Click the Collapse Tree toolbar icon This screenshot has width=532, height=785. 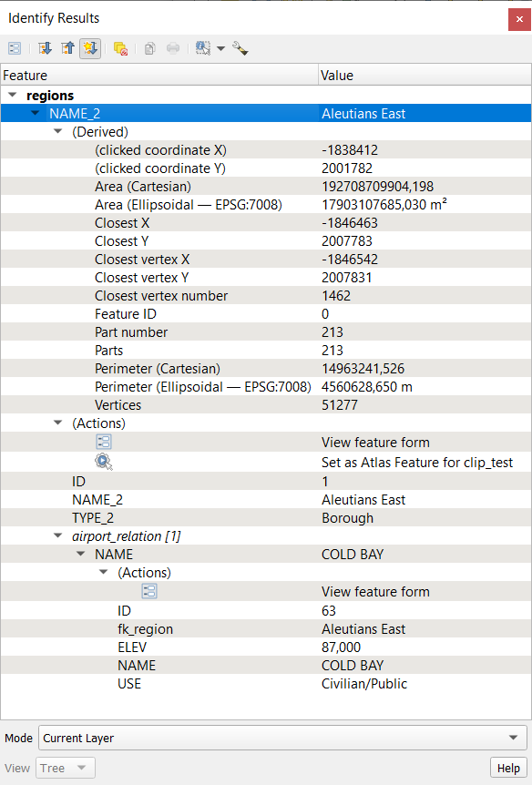[x=67, y=48]
